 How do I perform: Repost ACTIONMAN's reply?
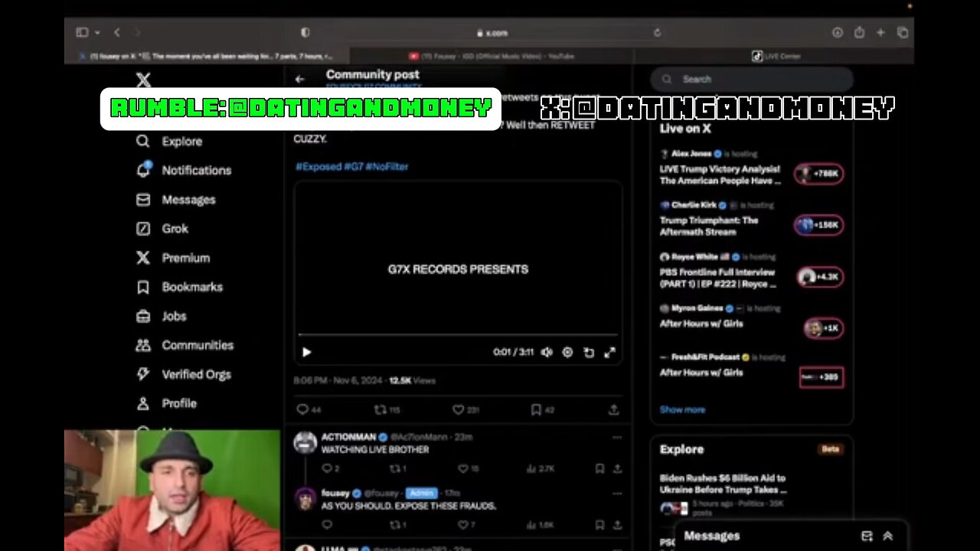coord(399,468)
